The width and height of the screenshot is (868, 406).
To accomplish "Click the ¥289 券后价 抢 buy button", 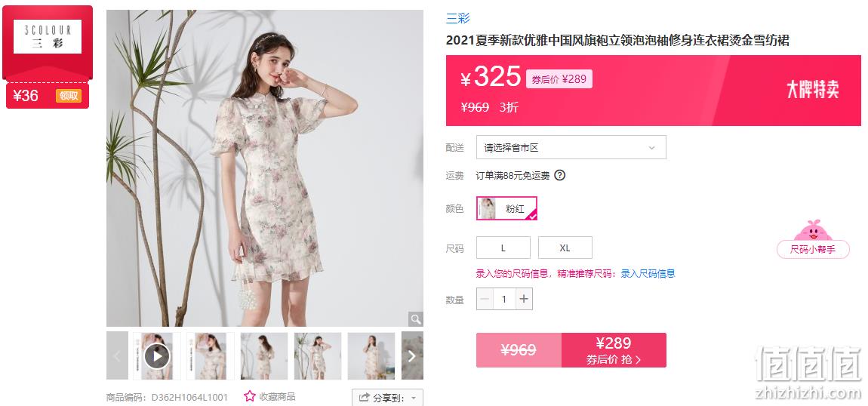I will click(614, 350).
